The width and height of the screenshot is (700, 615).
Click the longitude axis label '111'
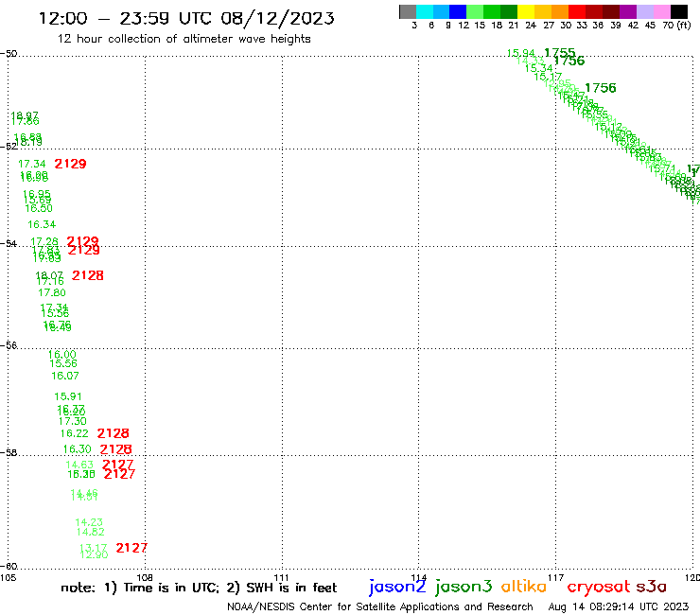click(281, 577)
